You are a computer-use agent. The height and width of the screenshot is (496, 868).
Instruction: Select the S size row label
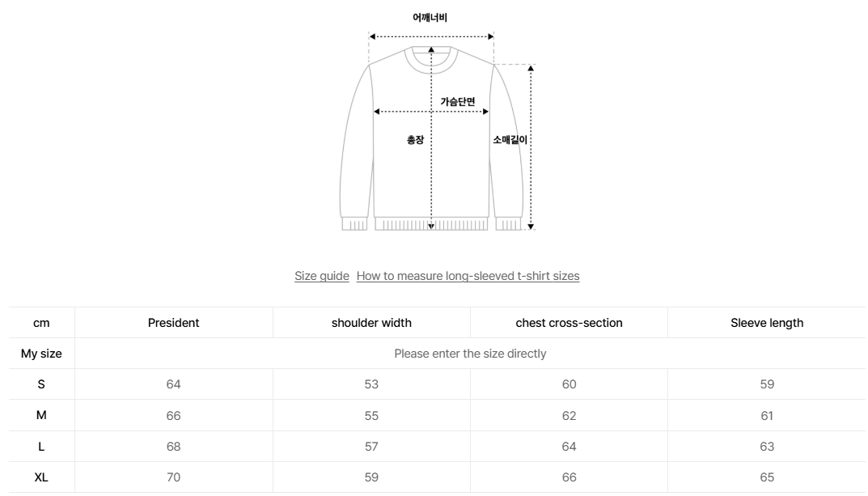(41, 384)
